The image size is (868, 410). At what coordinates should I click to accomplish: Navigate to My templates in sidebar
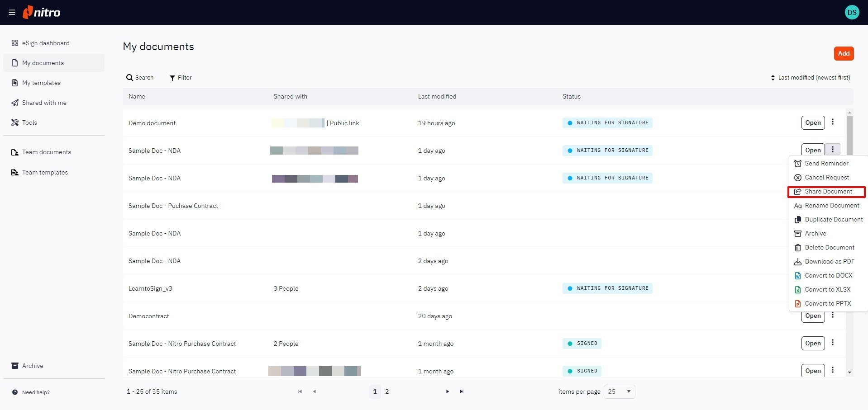[41, 83]
